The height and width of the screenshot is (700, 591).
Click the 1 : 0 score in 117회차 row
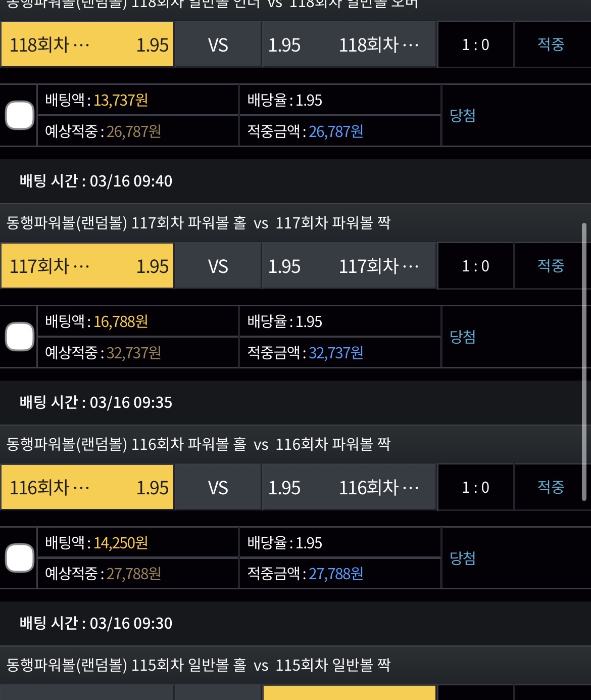point(475,266)
